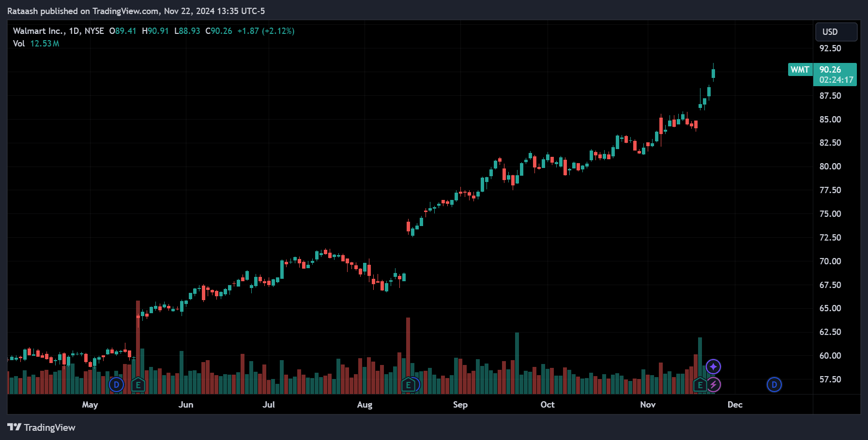Image resolution: width=868 pixels, height=440 pixels.
Task: Click the 92.50 price axis label
Action: (x=830, y=48)
